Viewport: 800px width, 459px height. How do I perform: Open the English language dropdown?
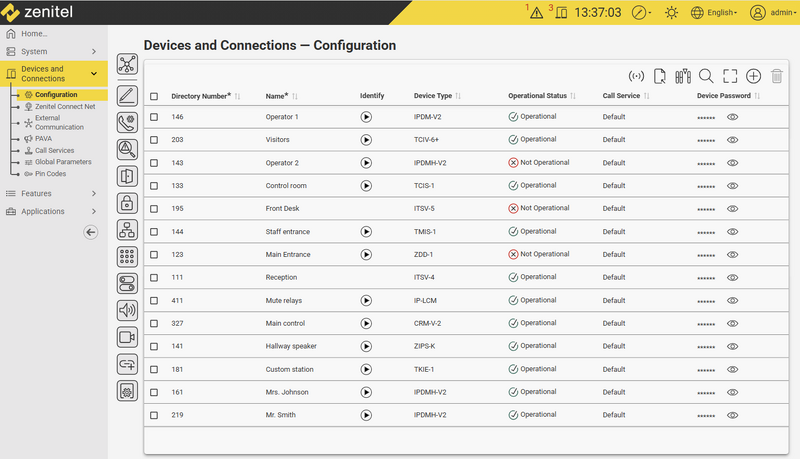pyautogui.click(x=714, y=12)
